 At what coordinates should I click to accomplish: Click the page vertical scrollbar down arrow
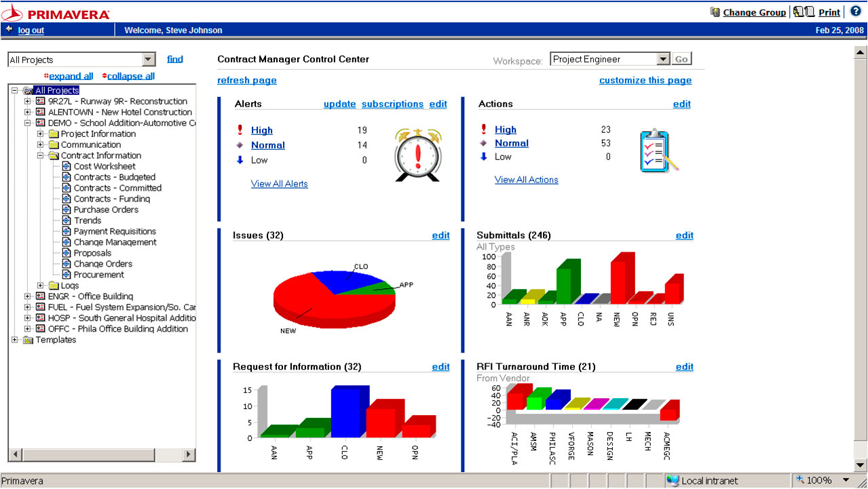tap(861, 465)
